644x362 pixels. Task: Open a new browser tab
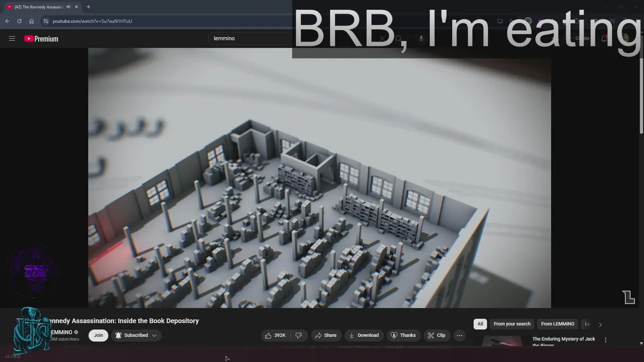(88, 7)
